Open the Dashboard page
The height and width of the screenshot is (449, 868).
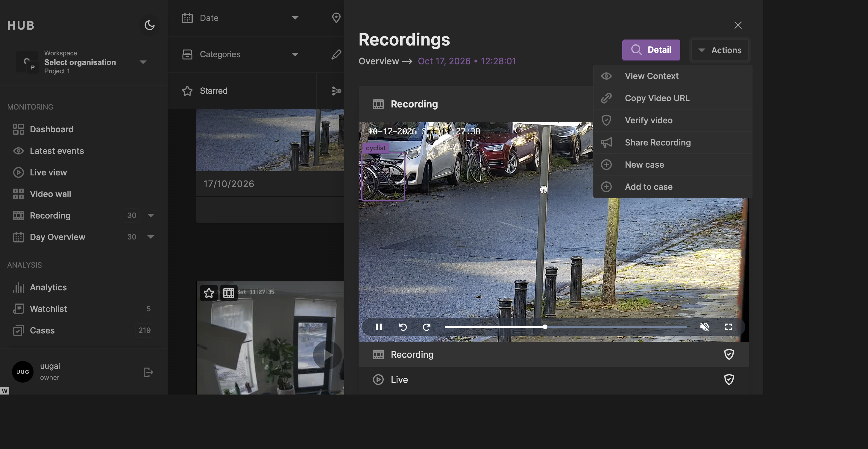[x=51, y=129]
